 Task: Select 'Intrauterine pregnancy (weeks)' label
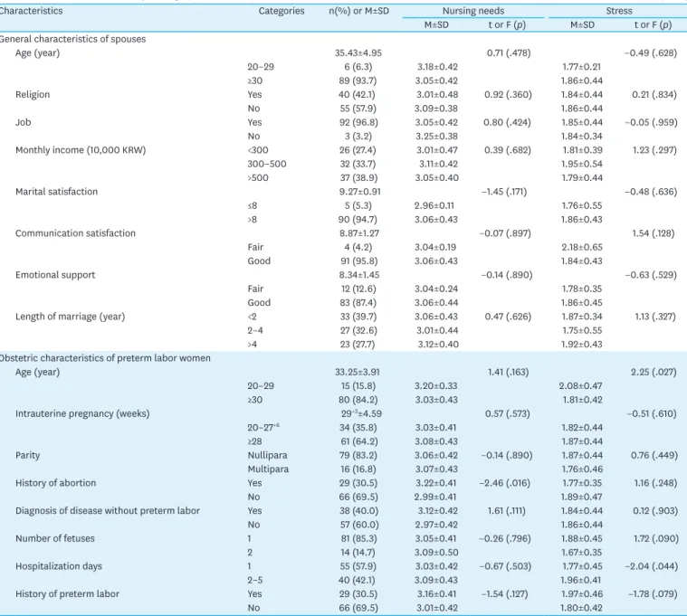click(82, 413)
